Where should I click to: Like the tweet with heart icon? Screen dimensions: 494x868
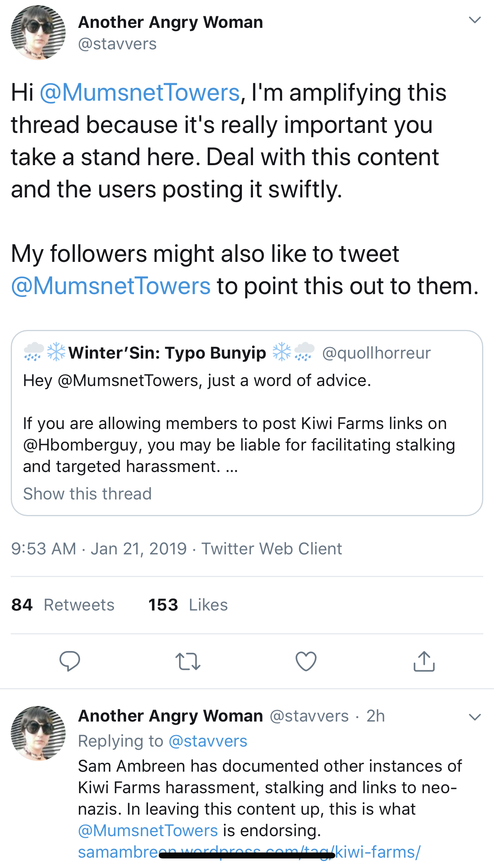coord(306,661)
